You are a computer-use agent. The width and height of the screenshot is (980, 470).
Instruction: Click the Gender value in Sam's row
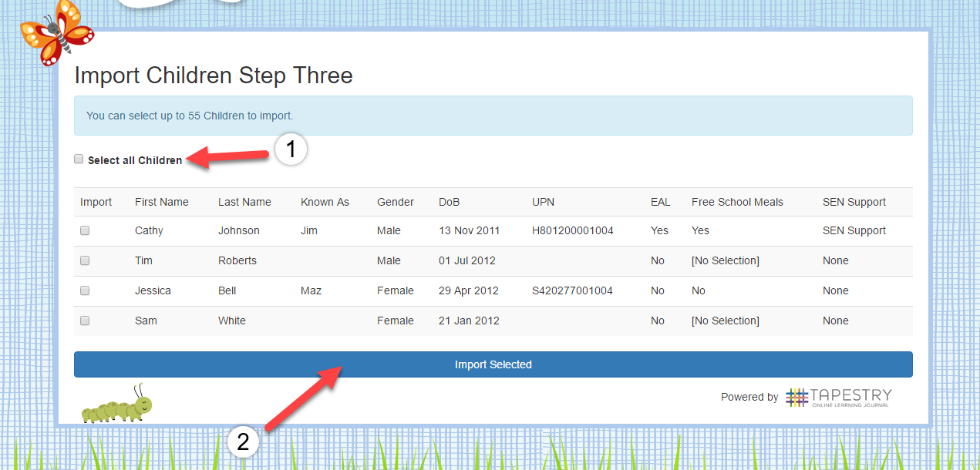396,321
